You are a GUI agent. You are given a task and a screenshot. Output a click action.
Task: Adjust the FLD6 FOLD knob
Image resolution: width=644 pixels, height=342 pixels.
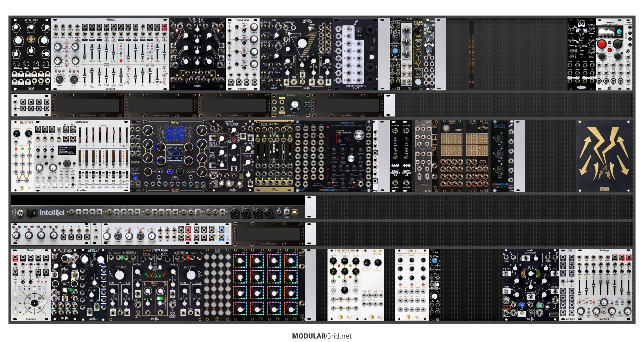click(x=406, y=30)
